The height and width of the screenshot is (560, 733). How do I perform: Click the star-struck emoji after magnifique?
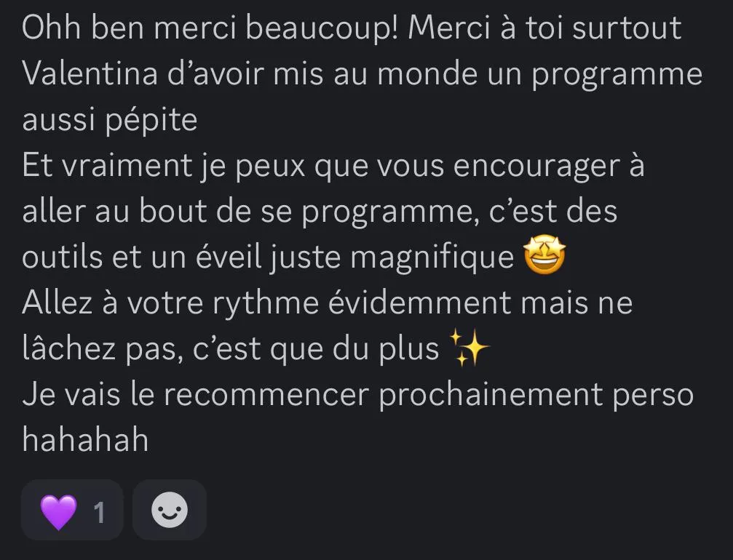544,255
